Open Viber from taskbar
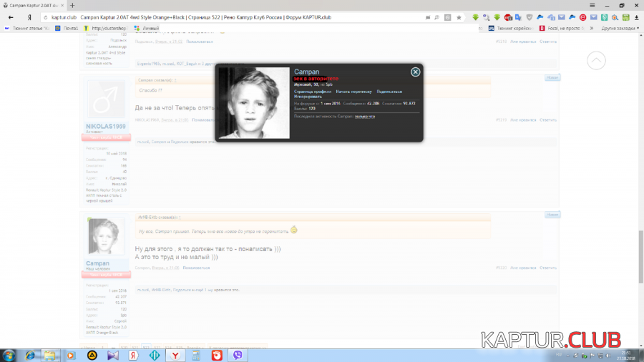The image size is (644, 362). pos(238,356)
